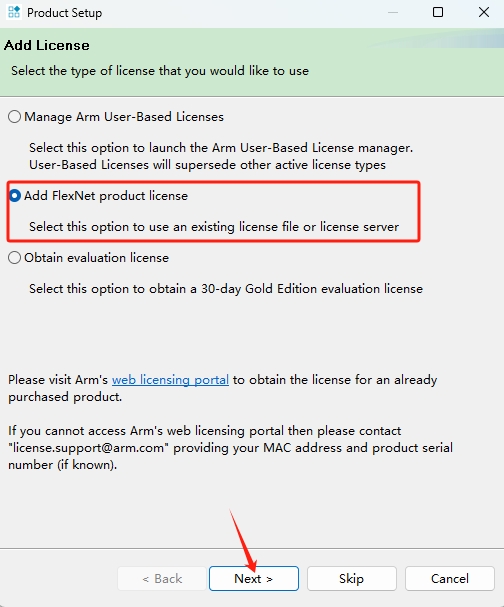Click the license.support@arm.com email text

click(x=89, y=448)
